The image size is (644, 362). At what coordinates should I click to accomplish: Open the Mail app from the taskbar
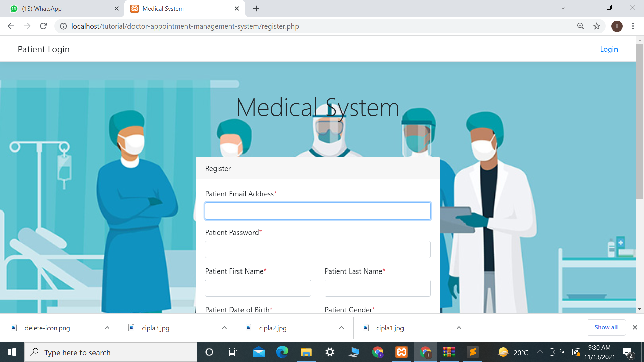point(258,352)
